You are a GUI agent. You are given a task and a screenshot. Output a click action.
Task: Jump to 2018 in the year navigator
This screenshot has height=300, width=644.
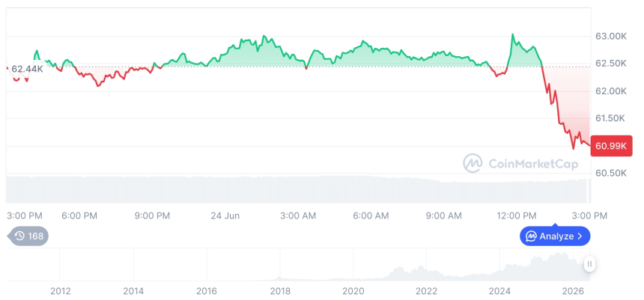(280, 291)
